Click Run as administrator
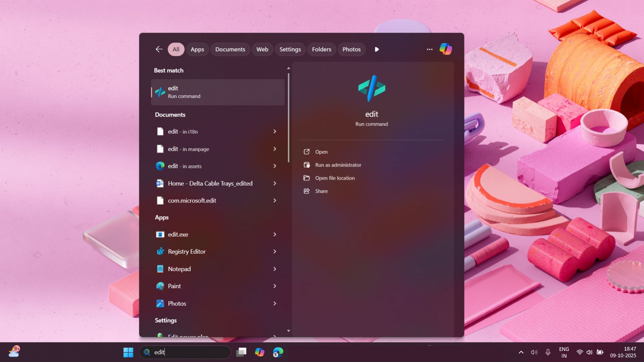The width and height of the screenshot is (644, 362). click(x=338, y=165)
